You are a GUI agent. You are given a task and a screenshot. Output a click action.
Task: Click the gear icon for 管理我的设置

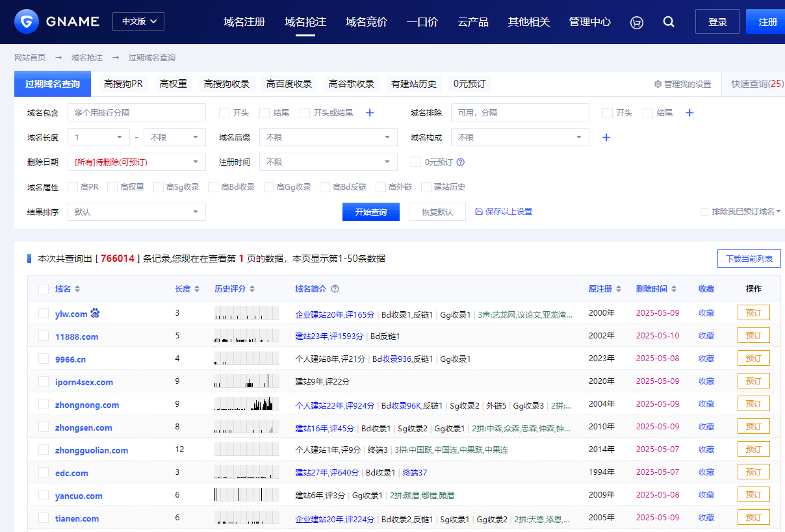[658, 84]
